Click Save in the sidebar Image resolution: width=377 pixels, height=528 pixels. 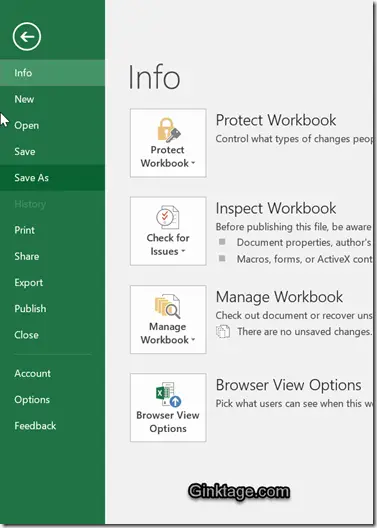click(x=52, y=152)
